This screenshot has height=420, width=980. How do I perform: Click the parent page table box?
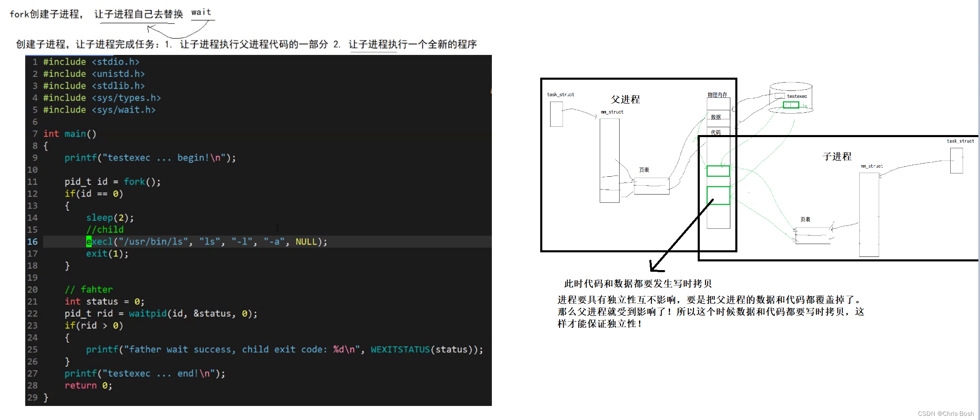(x=651, y=186)
